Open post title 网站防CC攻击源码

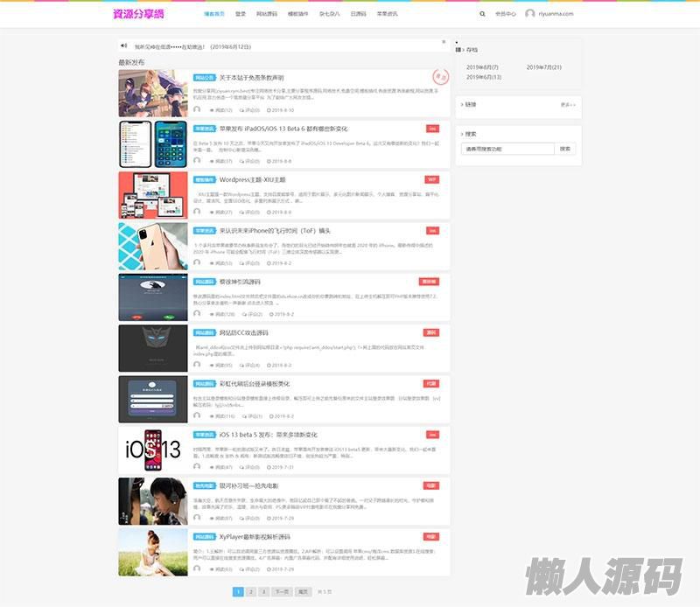pos(243,332)
